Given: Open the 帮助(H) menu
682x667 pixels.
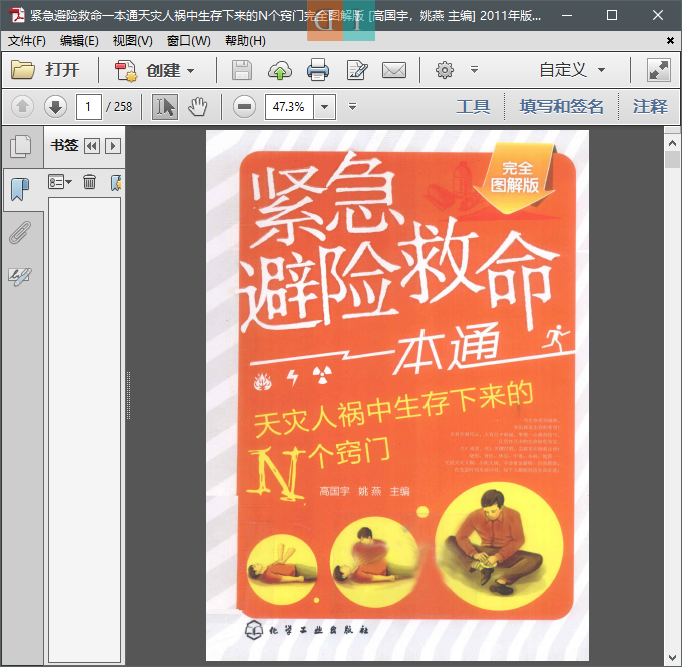Looking at the screenshot, I should coord(245,41).
